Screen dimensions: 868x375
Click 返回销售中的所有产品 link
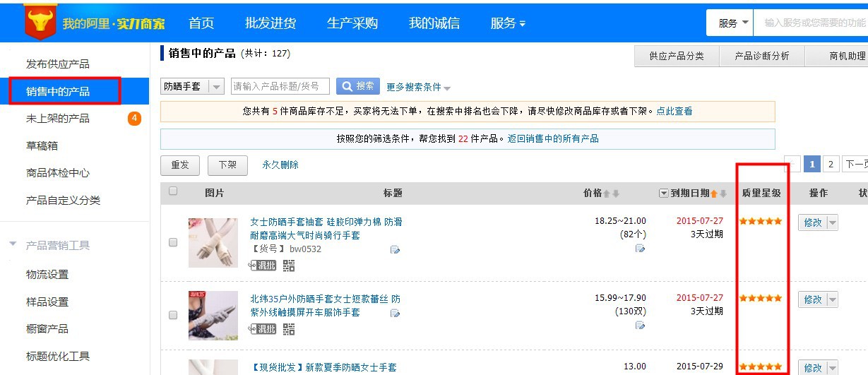[x=553, y=138]
